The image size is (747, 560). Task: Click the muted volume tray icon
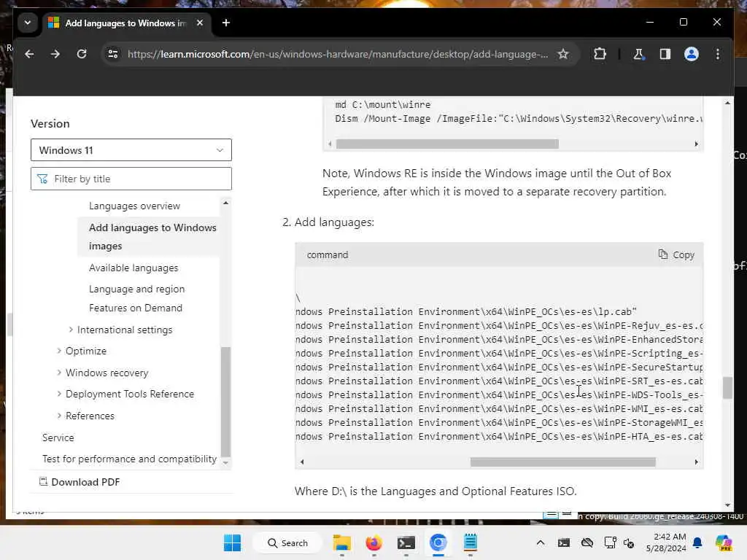[x=628, y=543]
